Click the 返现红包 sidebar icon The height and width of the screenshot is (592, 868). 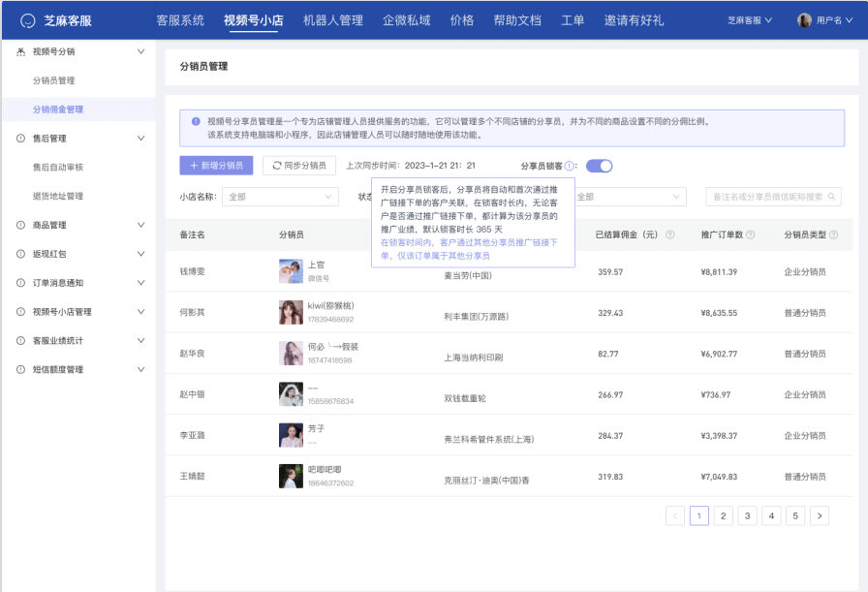click(20, 254)
